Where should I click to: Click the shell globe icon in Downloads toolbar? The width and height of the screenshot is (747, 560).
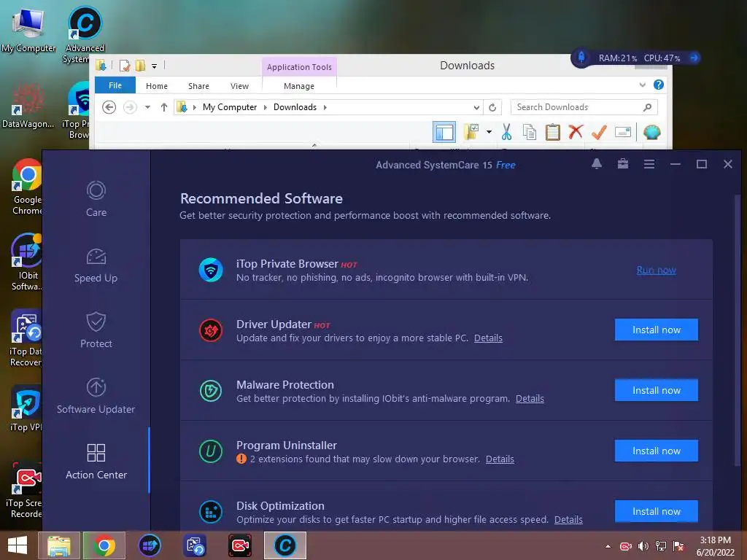[651, 132]
